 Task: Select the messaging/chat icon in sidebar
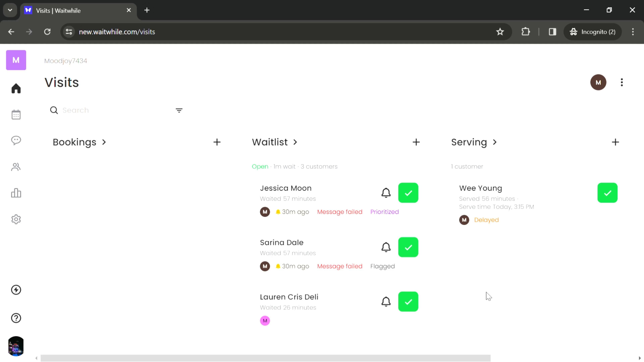tap(16, 141)
